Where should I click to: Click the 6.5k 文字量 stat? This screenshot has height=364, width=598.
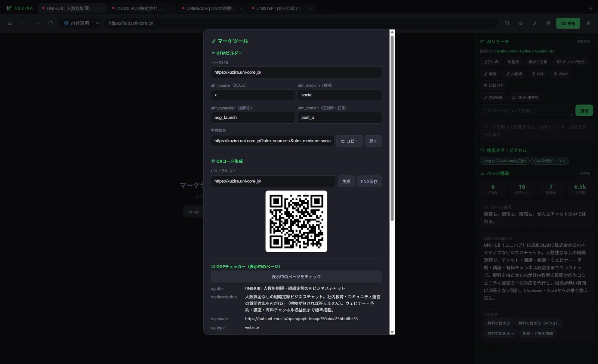coord(580,189)
